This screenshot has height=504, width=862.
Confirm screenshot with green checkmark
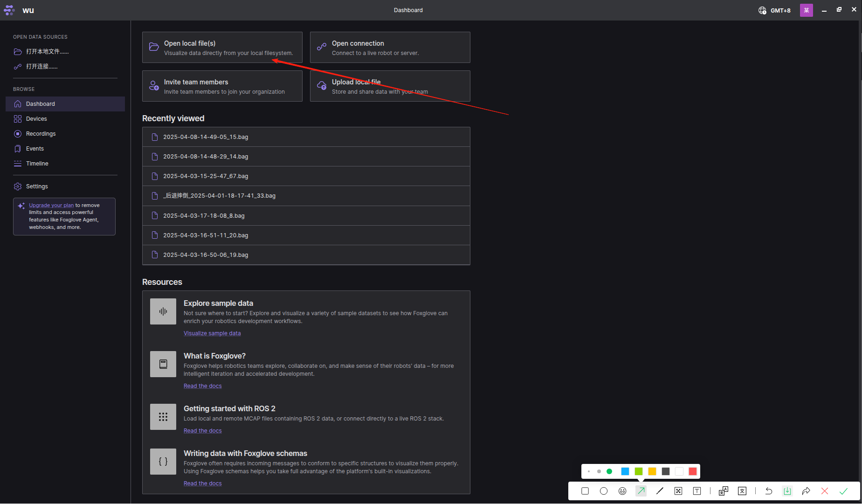(x=843, y=491)
